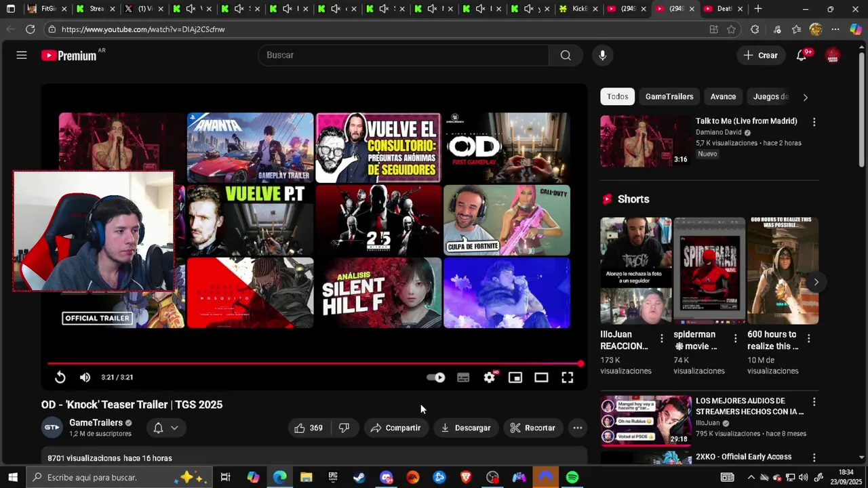Open the YouTube guide hamburger menu
The height and width of the screenshot is (488, 868).
pyautogui.click(x=22, y=56)
